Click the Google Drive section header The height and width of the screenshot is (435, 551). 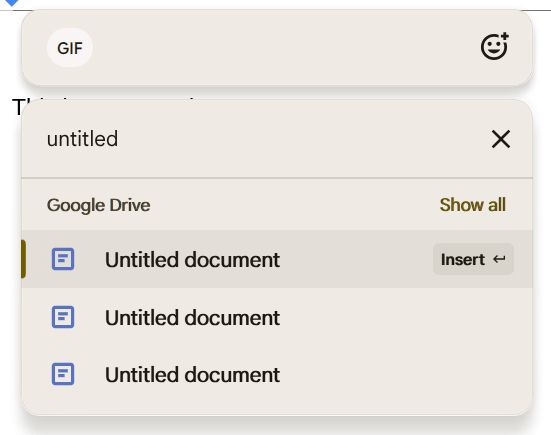pyautogui.click(x=98, y=205)
